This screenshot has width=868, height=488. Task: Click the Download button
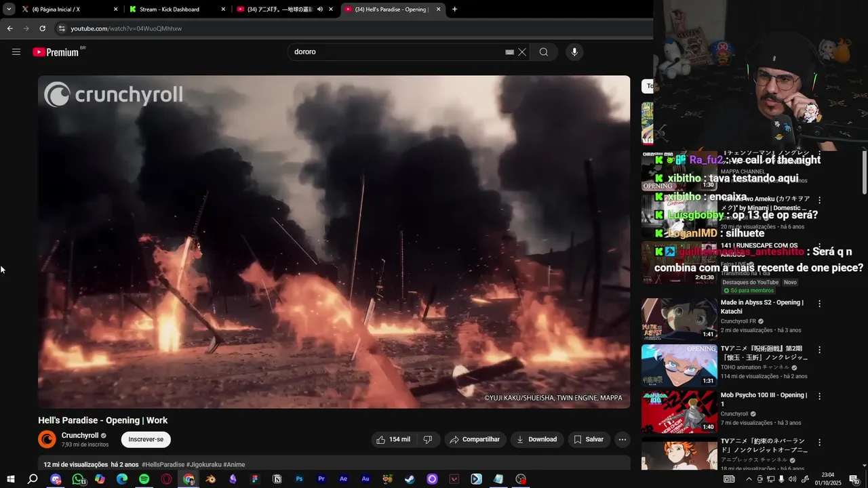(x=537, y=439)
